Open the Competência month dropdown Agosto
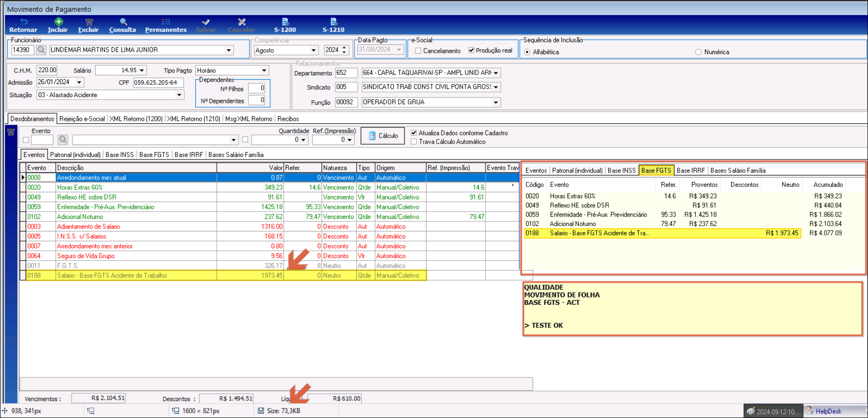This screenshot has height=418, width=868. coord(313,50)
